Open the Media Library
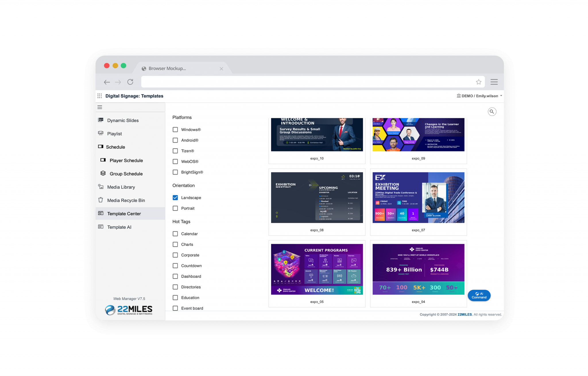 (121, 187)
